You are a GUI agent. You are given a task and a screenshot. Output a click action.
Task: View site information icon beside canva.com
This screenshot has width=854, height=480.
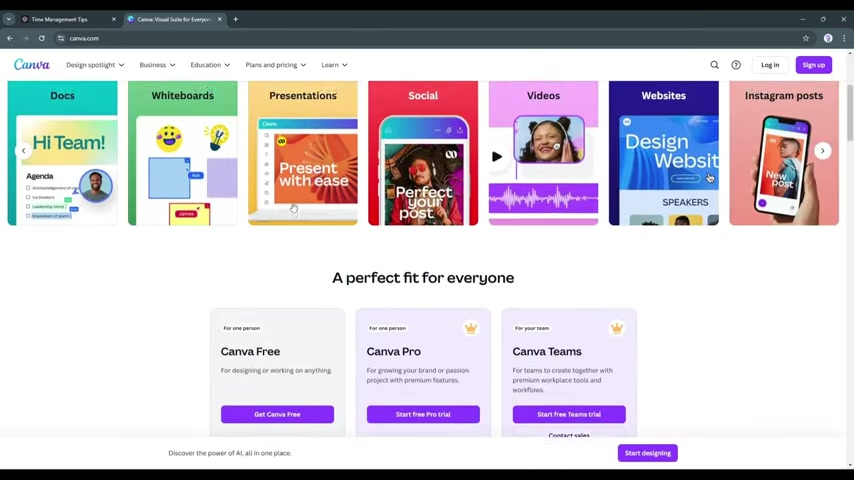60,38
